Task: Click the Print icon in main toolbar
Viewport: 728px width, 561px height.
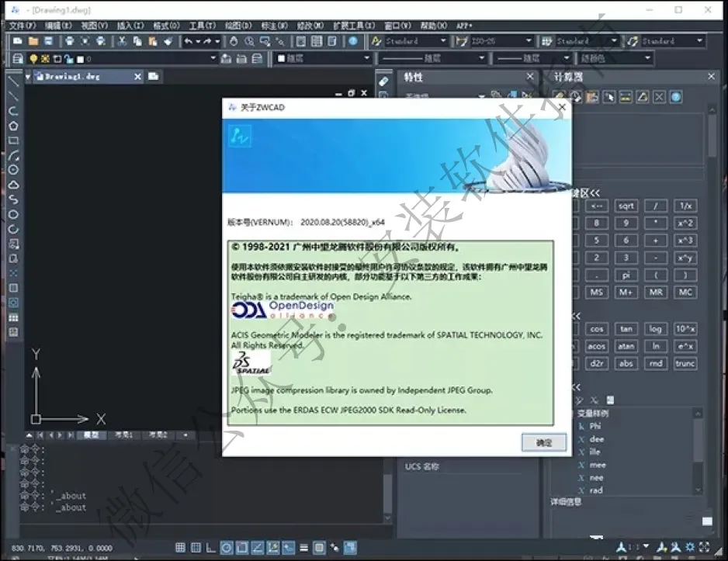Action: [x=69, y=41]
